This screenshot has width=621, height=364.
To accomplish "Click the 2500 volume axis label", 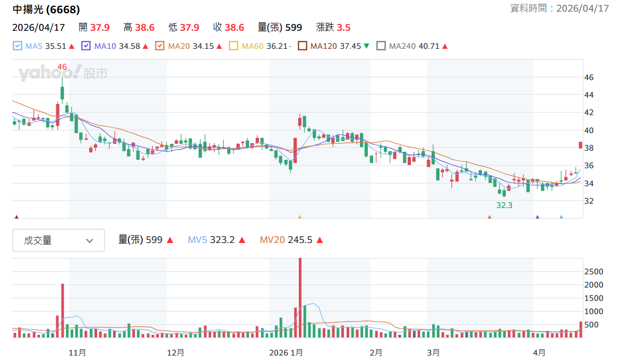I will [594, 272].
